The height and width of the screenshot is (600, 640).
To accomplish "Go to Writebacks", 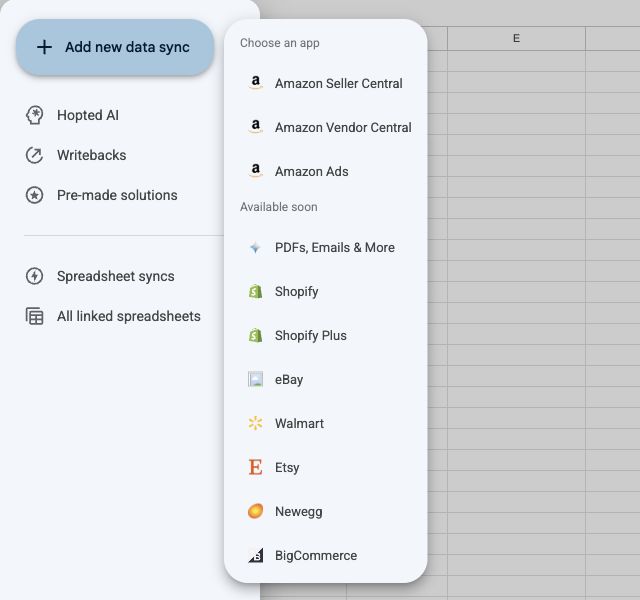I will coord(91,156).
